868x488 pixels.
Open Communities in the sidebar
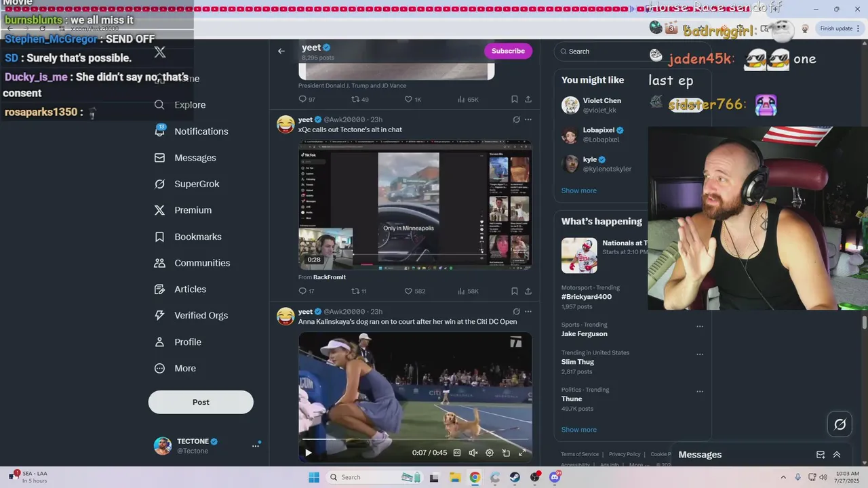click(x=192, y=263)
